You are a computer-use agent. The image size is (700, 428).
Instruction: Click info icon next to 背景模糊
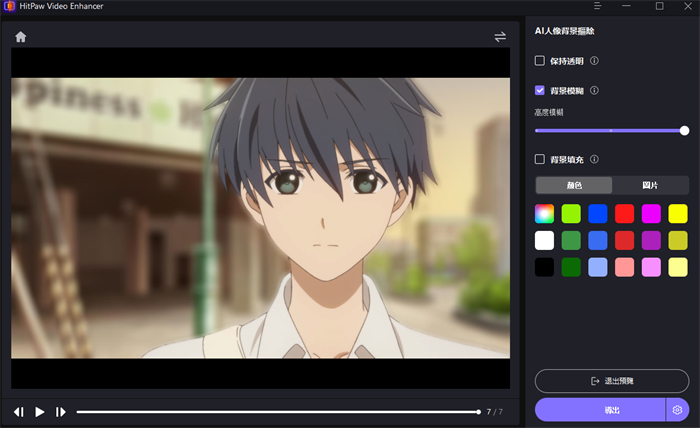coord(594,91)
